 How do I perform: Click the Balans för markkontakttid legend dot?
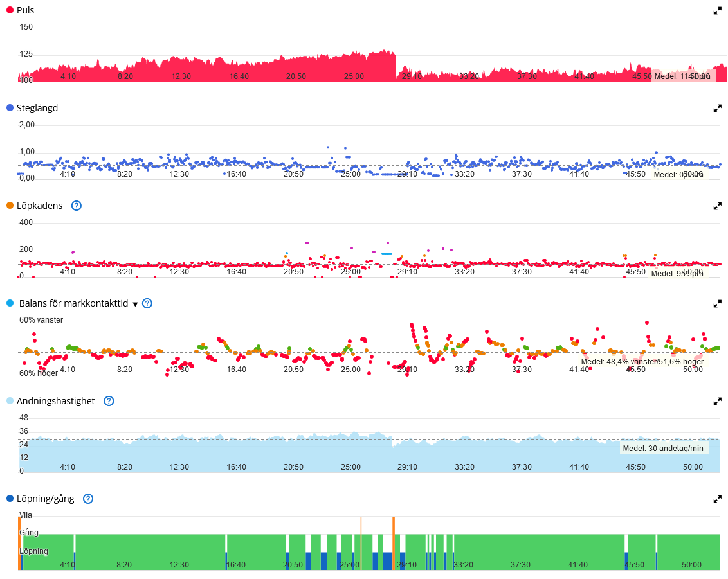pyautogui.click(x=10, y=303)
